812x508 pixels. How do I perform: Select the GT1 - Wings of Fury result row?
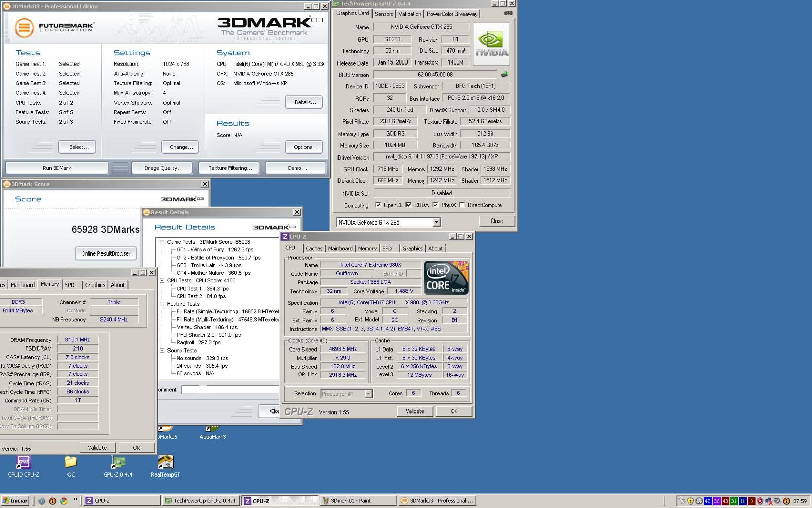[x=215, y=250]
